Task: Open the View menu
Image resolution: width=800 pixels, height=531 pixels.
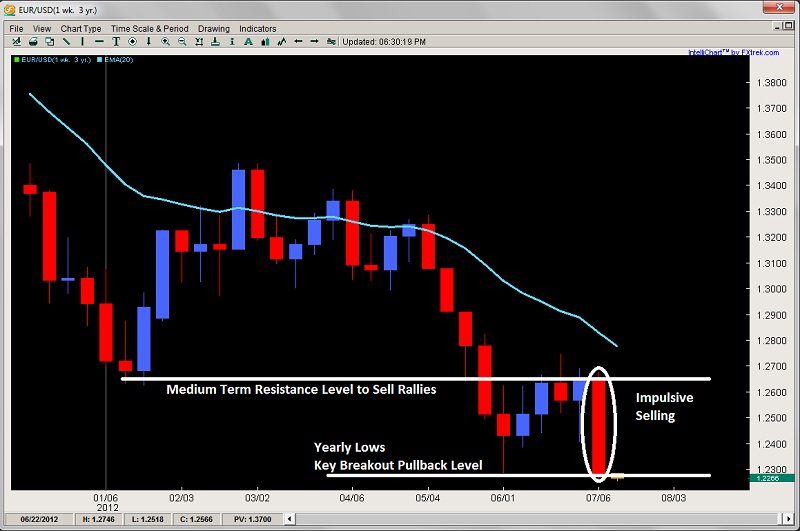Action: [42, 29]
